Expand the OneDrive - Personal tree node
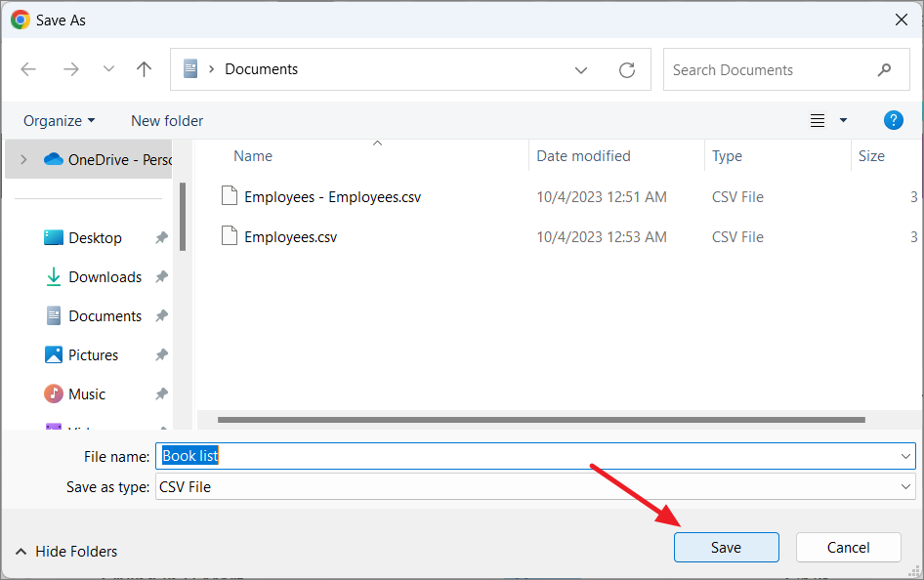The width and height of the screenshot is (924, 580). (23, 159)
